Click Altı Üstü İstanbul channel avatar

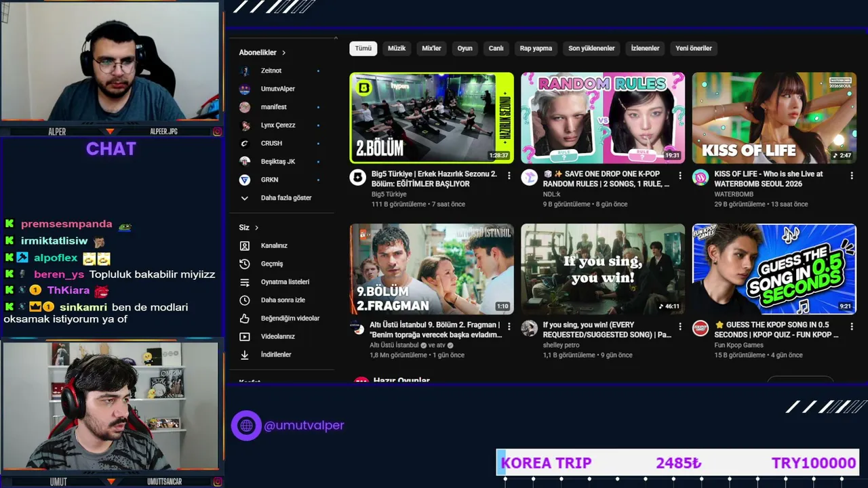[357, 329]
